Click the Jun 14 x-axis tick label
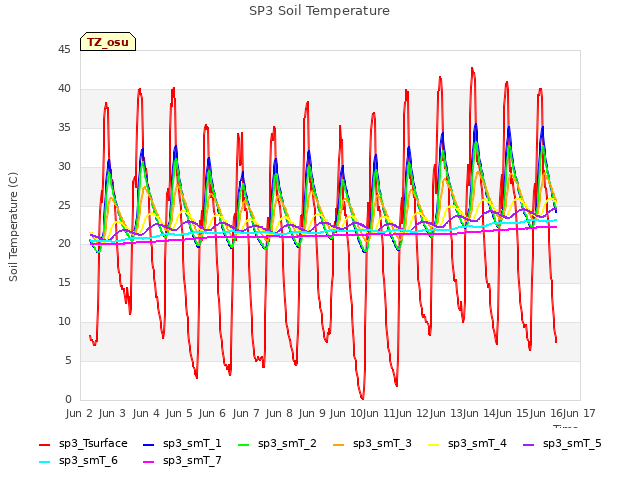 (479, 413)
